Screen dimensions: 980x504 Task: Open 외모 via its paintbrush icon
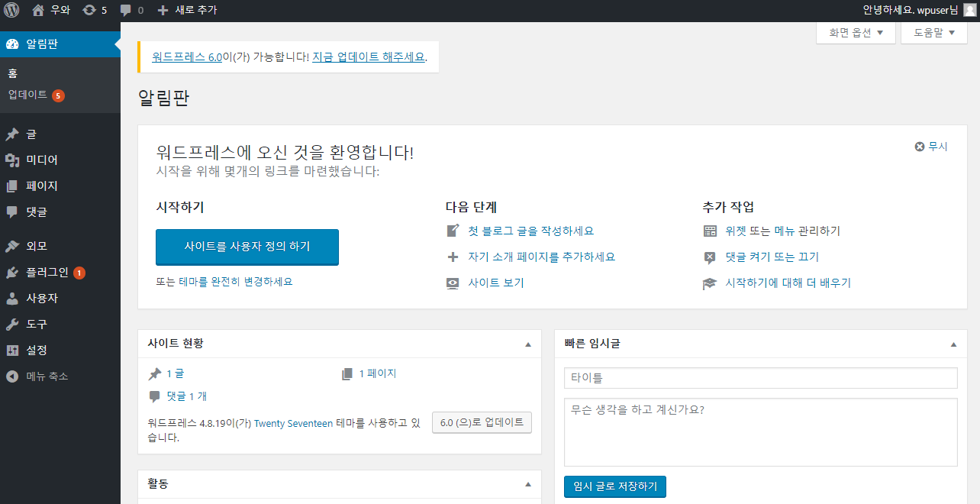tap(12, 247)
